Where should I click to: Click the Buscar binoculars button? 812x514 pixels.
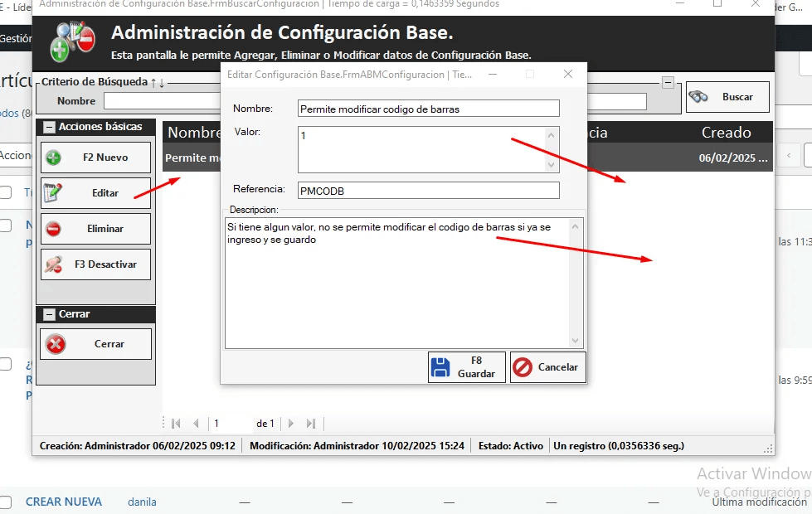point(727,97)
